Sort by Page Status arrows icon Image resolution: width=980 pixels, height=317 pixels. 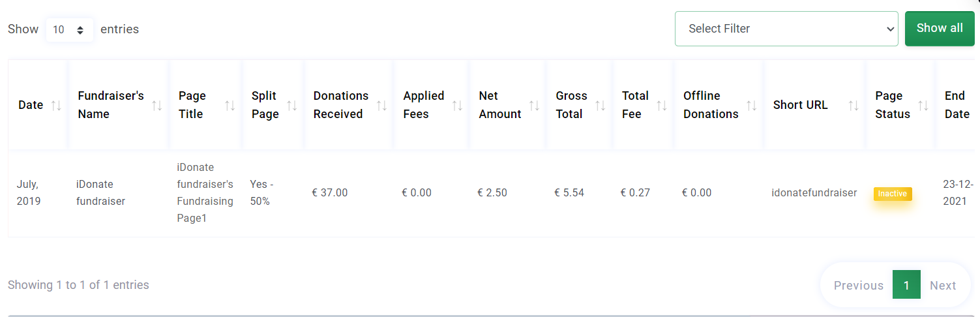(x=923, y=105)
